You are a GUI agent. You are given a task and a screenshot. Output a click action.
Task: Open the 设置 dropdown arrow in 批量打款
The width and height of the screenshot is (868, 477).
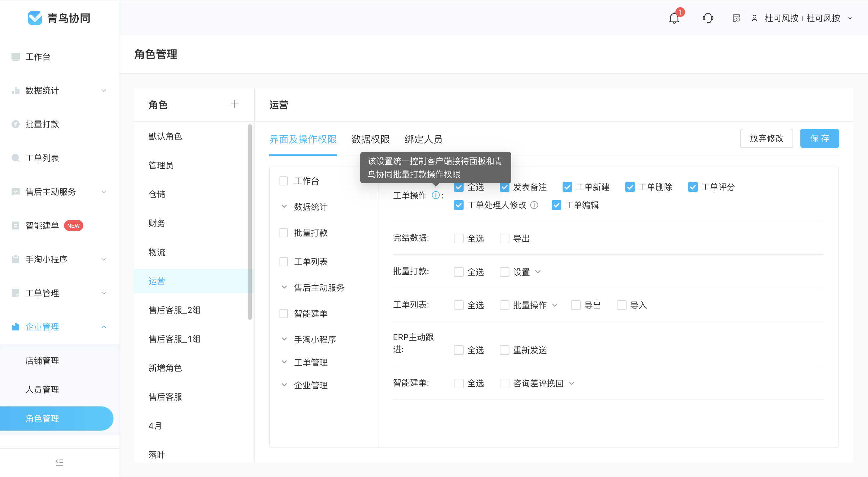(x=538, y=271)
